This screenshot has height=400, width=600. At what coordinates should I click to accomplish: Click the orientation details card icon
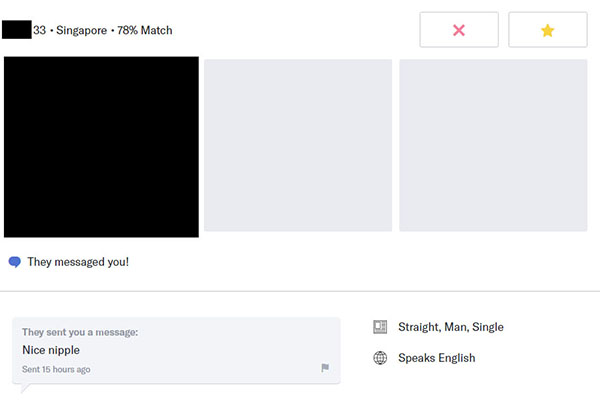tap(380, 327)
